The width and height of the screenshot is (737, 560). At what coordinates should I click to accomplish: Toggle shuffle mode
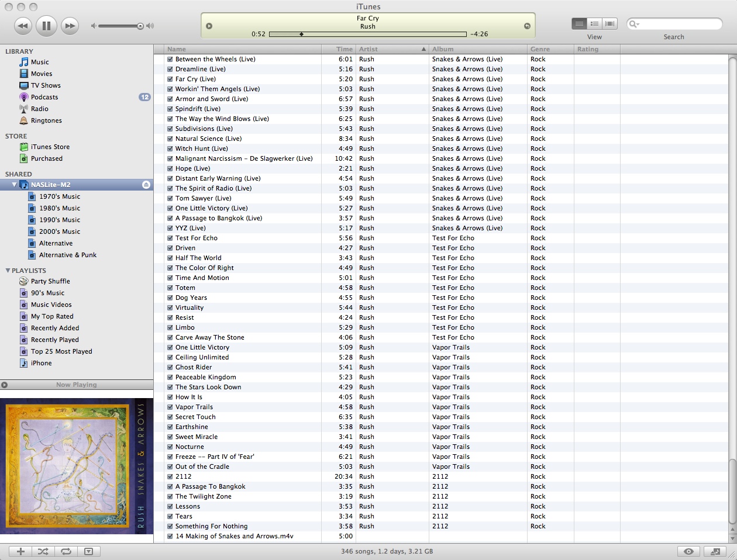coord(43,551)
